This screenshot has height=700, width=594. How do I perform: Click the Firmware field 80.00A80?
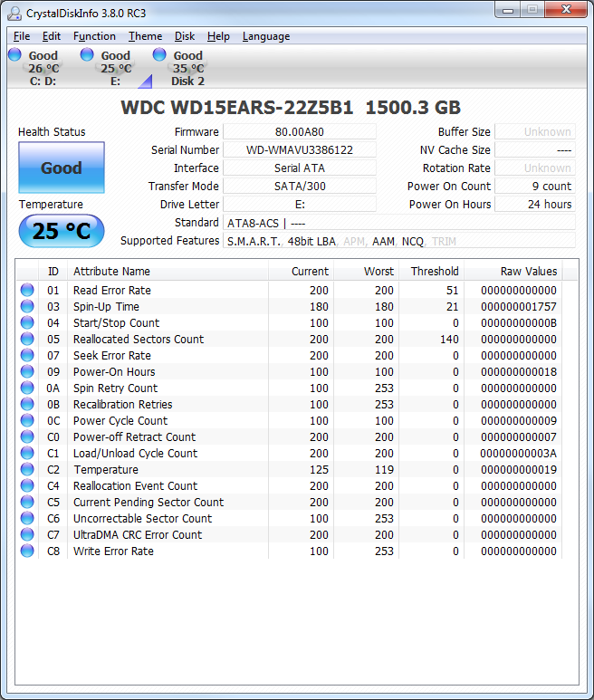[300, 131]
